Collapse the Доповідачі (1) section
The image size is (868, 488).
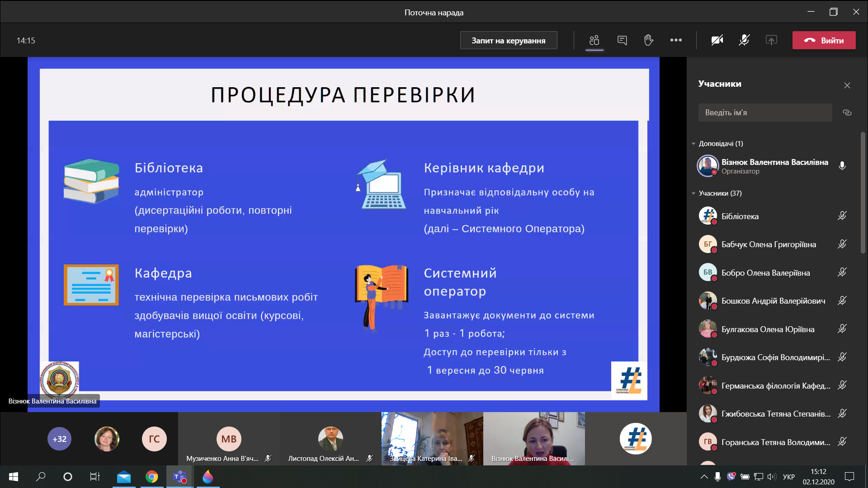pyautogui.click(x=693, y=144)
